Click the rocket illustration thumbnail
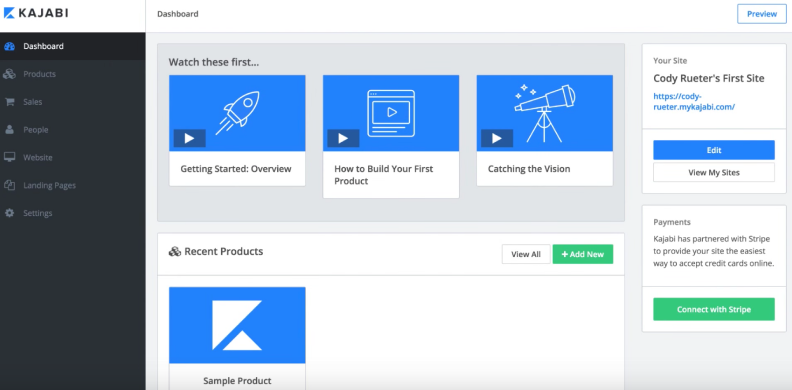The image size is (792, 390). coord(237,113)
